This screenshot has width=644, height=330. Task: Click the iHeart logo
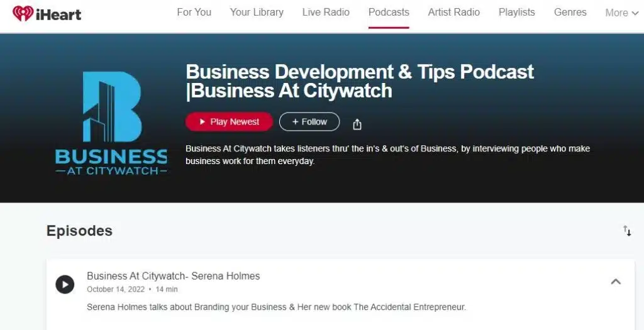tap(47, 13)
